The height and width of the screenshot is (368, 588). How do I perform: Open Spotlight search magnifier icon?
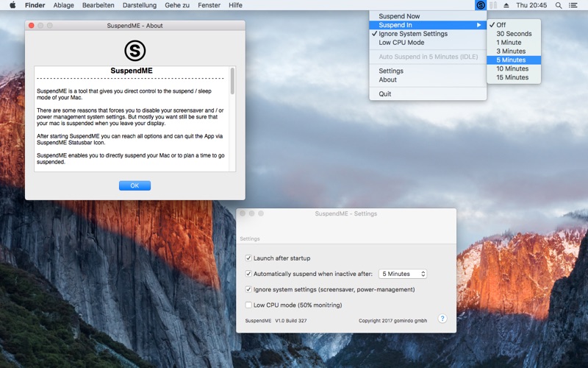tap(559, 5)
